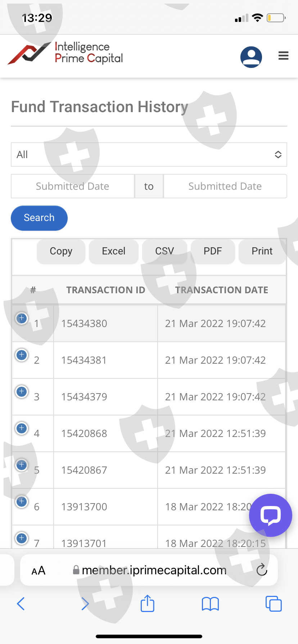Show Safari open tabs
Screen dimensions: 298x644
273,604
